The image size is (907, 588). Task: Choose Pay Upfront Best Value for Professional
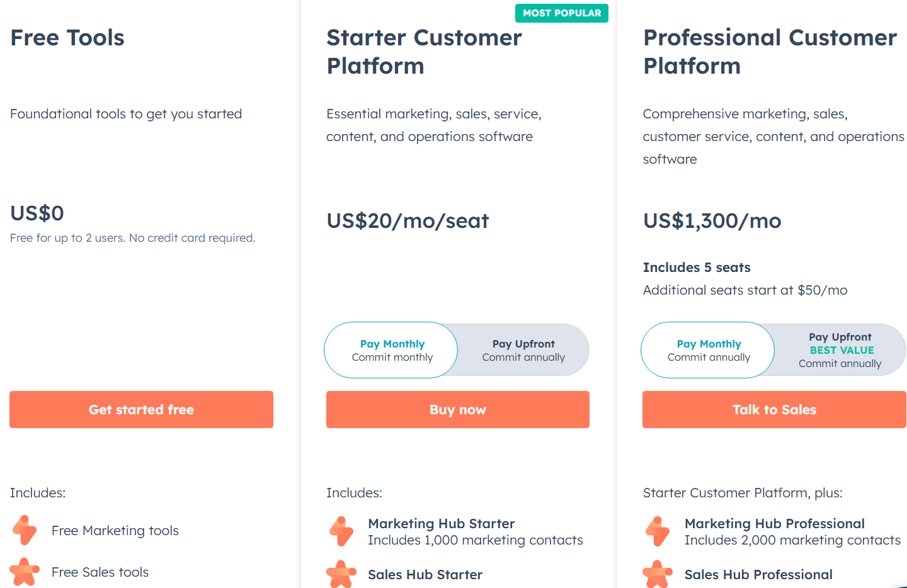click(x=840, y=350)
